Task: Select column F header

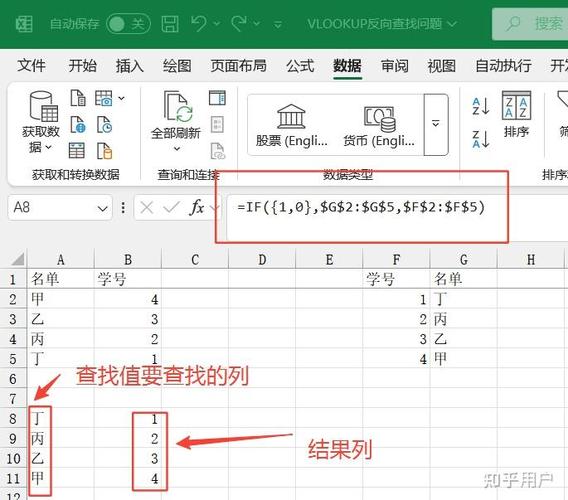Action: [x=396, y=259]
